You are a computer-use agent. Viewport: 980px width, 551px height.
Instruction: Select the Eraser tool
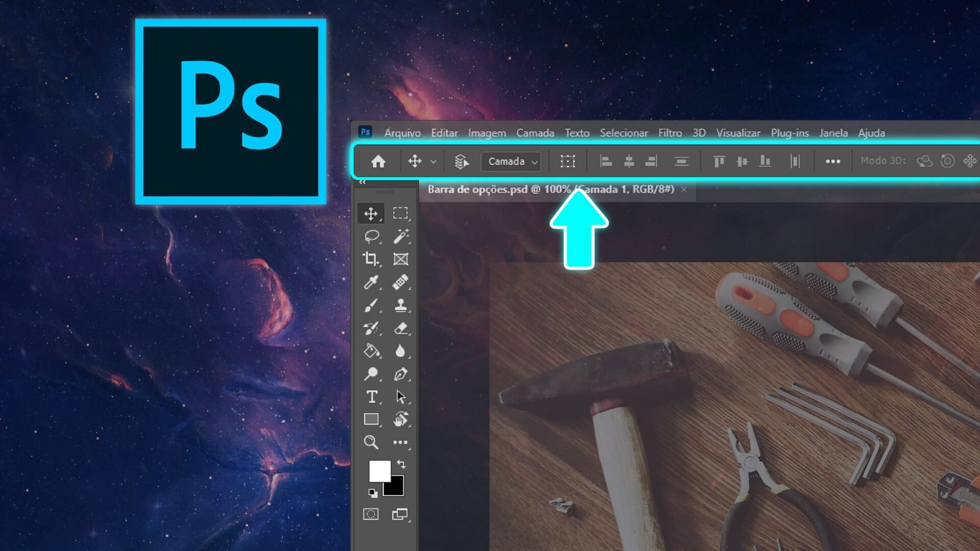400,328
